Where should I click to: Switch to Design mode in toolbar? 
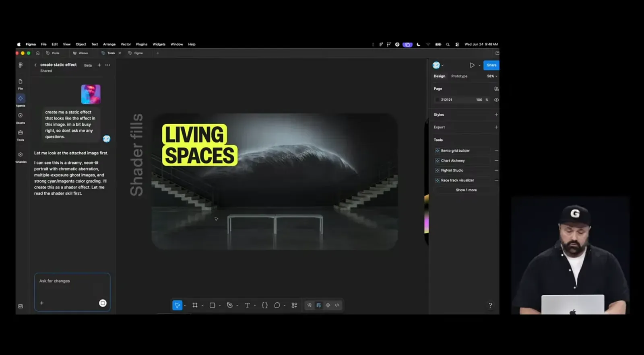319,305
